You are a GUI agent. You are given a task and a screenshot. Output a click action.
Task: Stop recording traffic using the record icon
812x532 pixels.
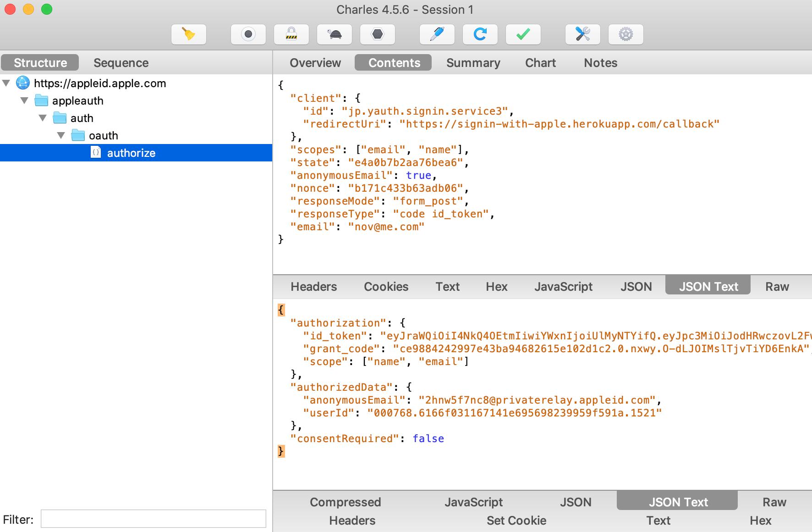(x=248, y=34)
